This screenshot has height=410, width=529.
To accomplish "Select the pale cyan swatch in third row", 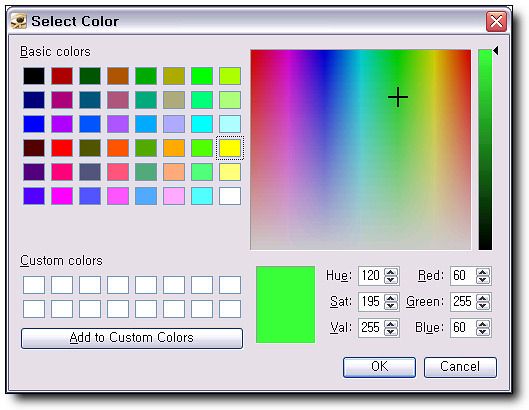I will click(230, 124).
